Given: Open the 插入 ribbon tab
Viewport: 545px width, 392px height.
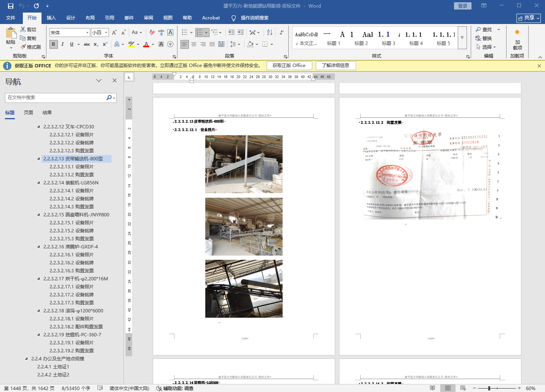Looking at the screenshot, I should coord(51,18).
